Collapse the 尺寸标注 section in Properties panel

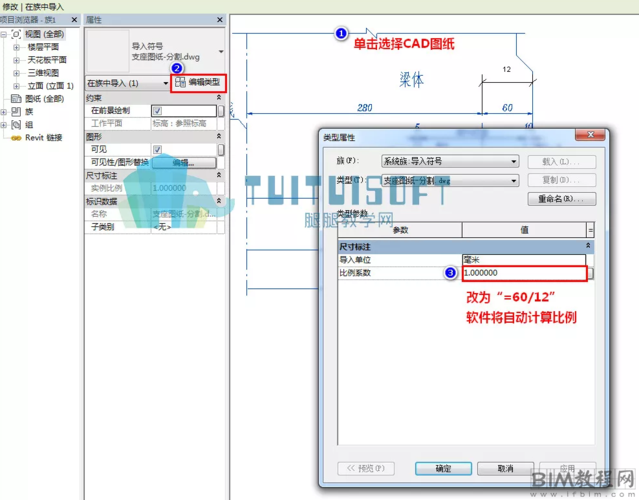tap(219, 175)
